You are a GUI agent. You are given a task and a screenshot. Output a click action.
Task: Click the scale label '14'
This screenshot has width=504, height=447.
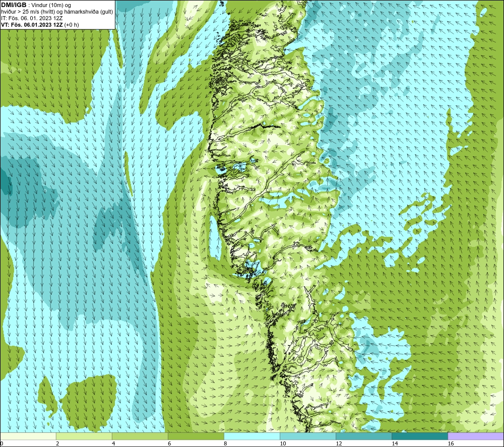coord(395,444)
